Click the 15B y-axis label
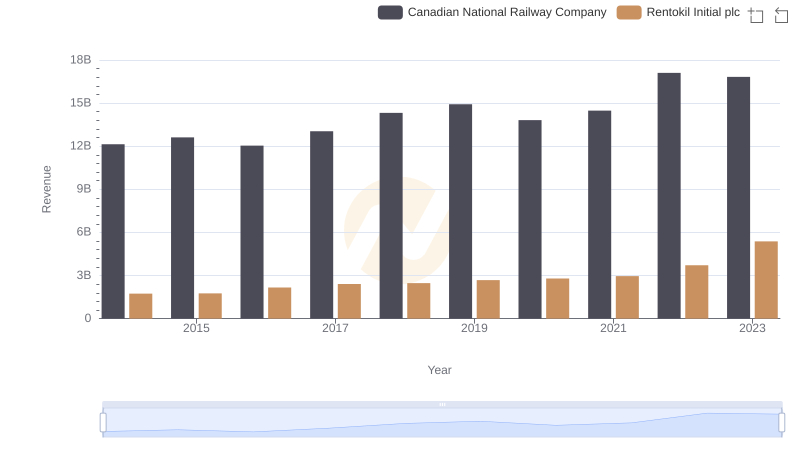800x461 pixels. tap(81, 103)
